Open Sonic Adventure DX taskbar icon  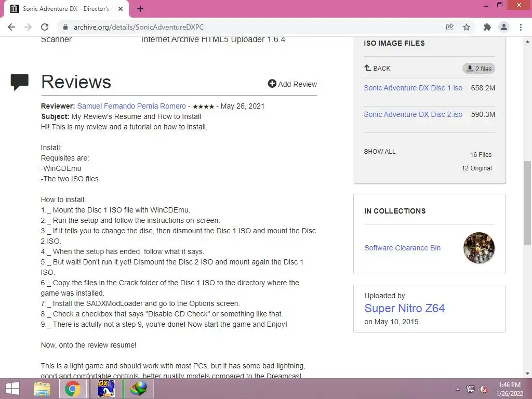106,389
